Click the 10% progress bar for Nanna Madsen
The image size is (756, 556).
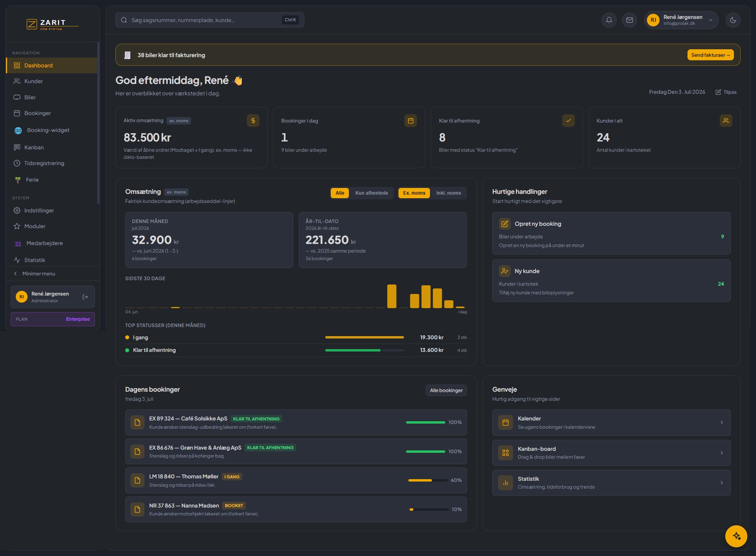(429, 510)
